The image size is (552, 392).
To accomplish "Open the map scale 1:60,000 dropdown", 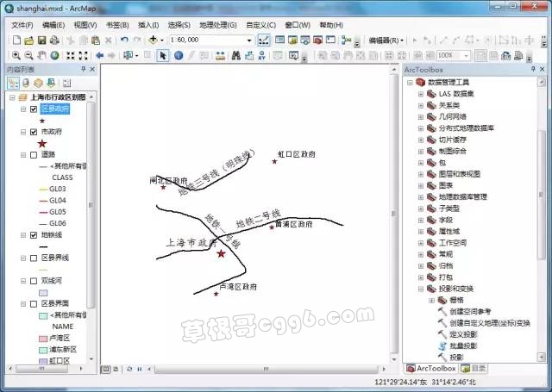I will click(249, 40).
